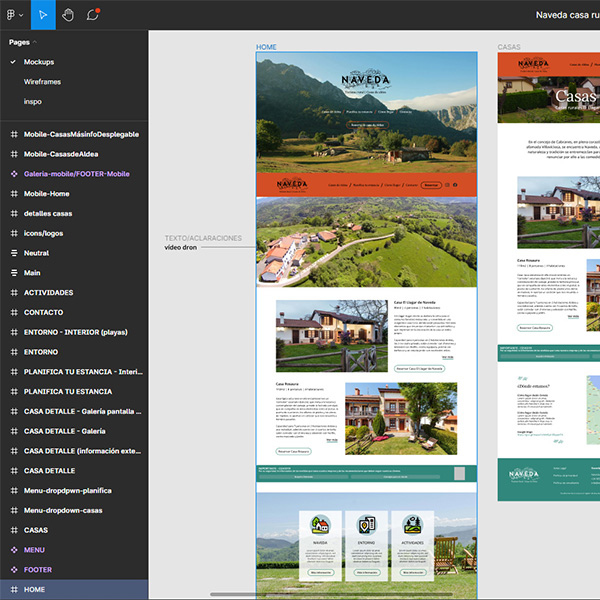Select the TEXTO/ACLARACIONES label on canvas
The height and width of the screenshot is (600, 600).
(x=203, y=238)
